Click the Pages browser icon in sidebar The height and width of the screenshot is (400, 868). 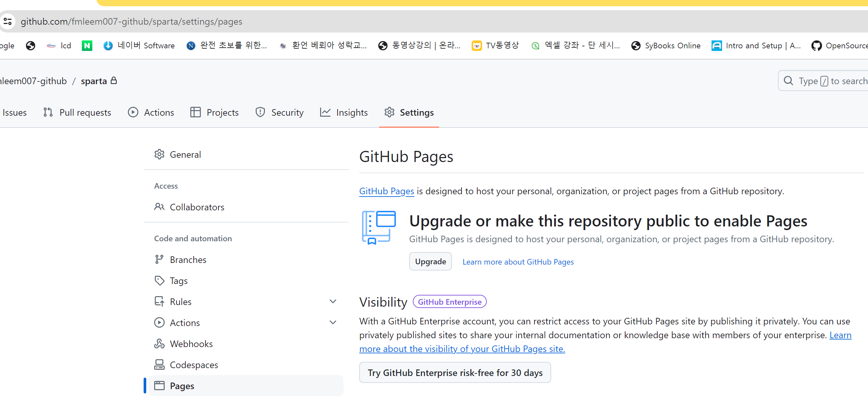(159, 386)
